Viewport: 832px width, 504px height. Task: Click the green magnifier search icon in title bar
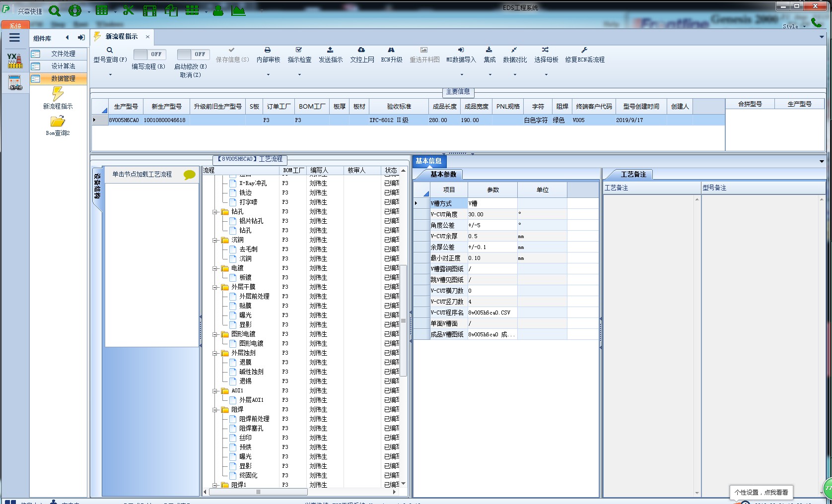55,10
